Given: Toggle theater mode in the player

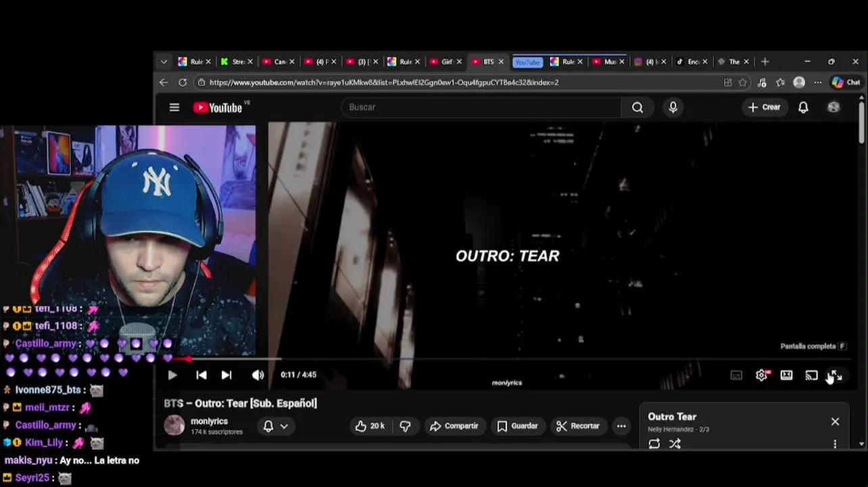Looking at the screenshot, I should coord(786,375).
